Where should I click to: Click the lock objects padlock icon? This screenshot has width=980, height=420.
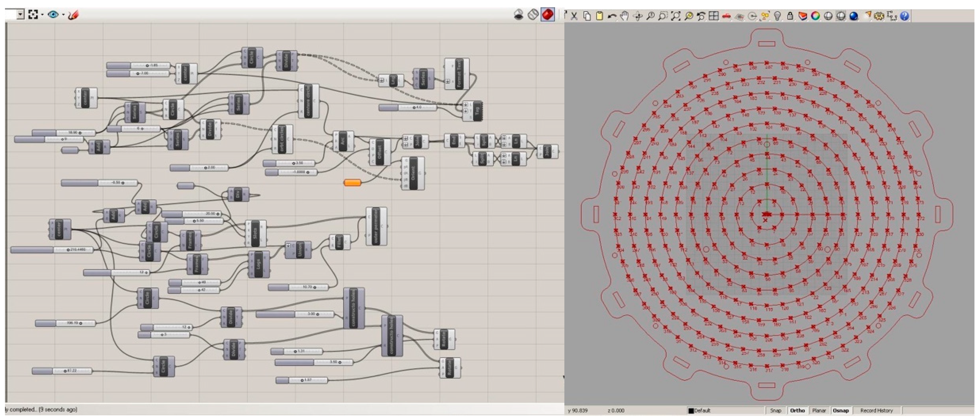(x=790, y=16)
